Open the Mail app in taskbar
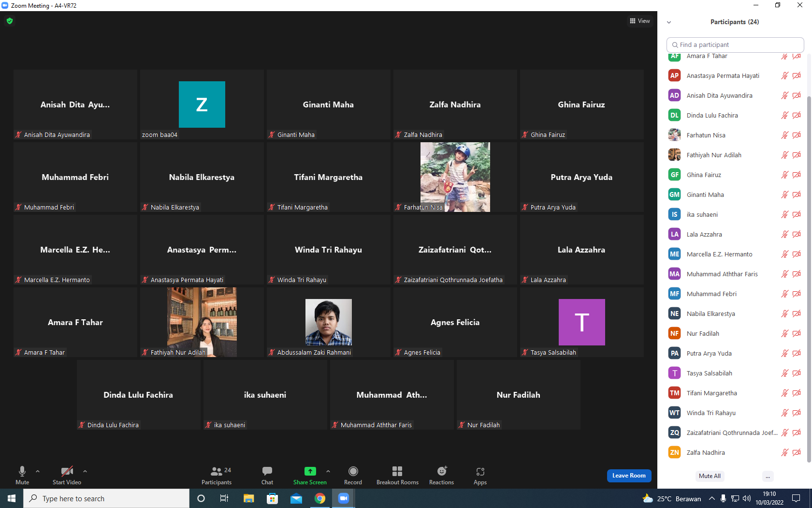The width and height of the screenshot is (812, 508). click(x=296, y=498)
